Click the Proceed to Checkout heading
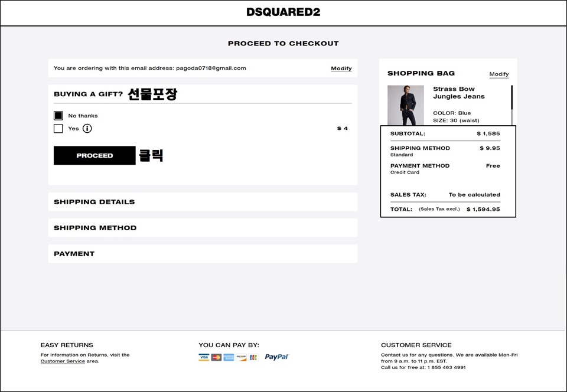The height and width of the screenshot is (392, 567). (283, 43)
